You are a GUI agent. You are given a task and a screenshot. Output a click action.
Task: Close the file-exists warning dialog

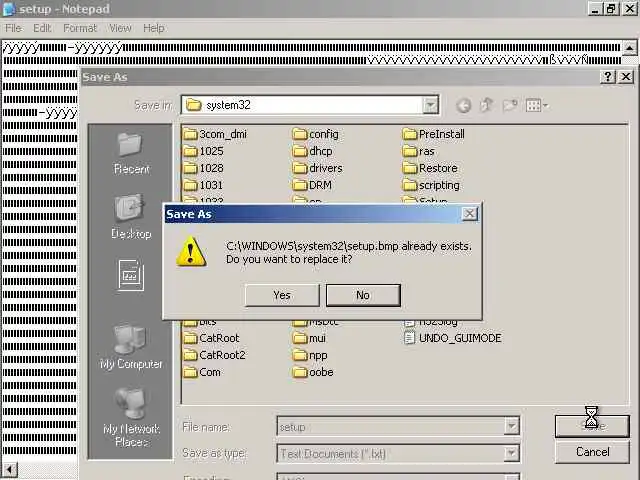(x=469, y=213)
